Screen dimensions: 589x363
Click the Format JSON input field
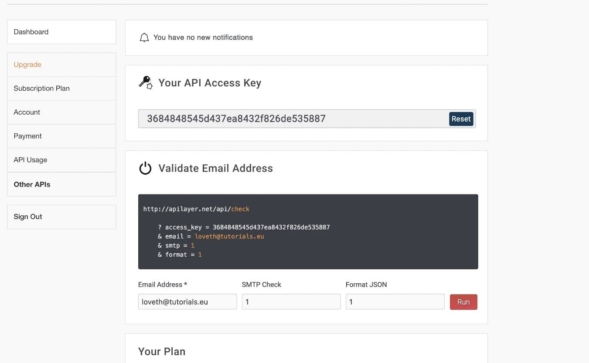coord(395,302)
